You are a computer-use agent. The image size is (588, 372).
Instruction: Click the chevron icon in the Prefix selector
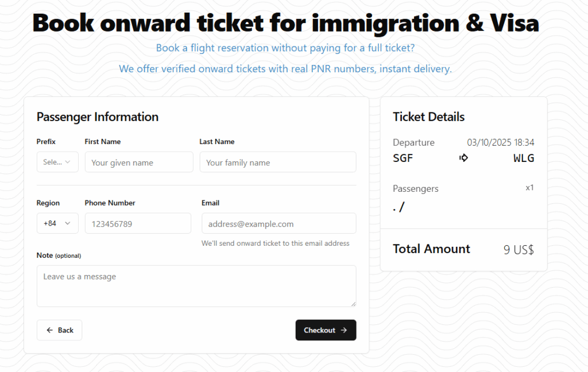pos(68,162)
